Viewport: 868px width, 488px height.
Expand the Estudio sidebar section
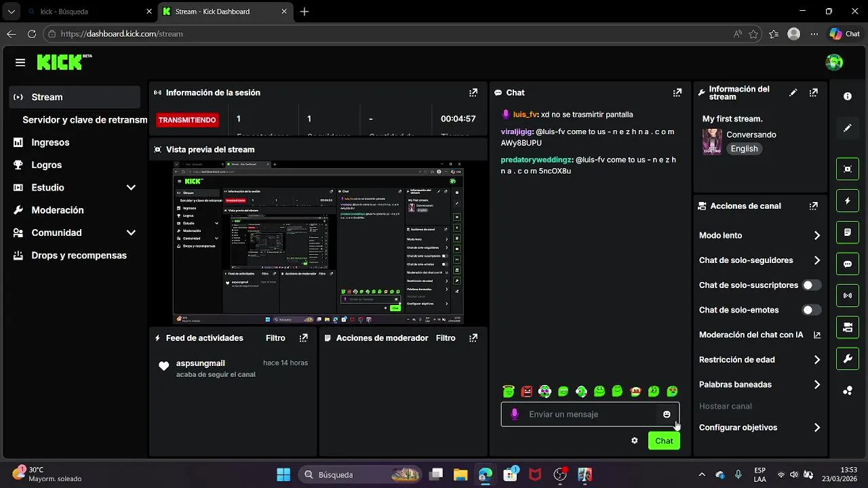pos(131,188)
